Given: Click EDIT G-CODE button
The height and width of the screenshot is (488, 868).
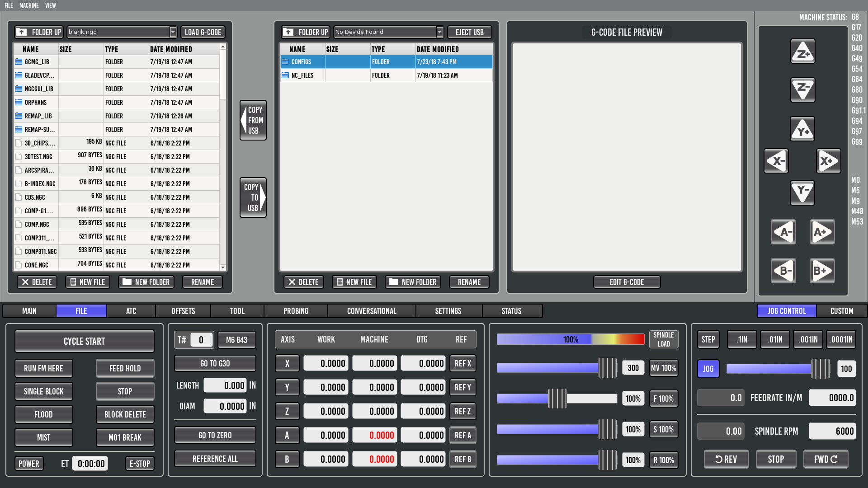Looking at the screenshot, I should [627, 282].
